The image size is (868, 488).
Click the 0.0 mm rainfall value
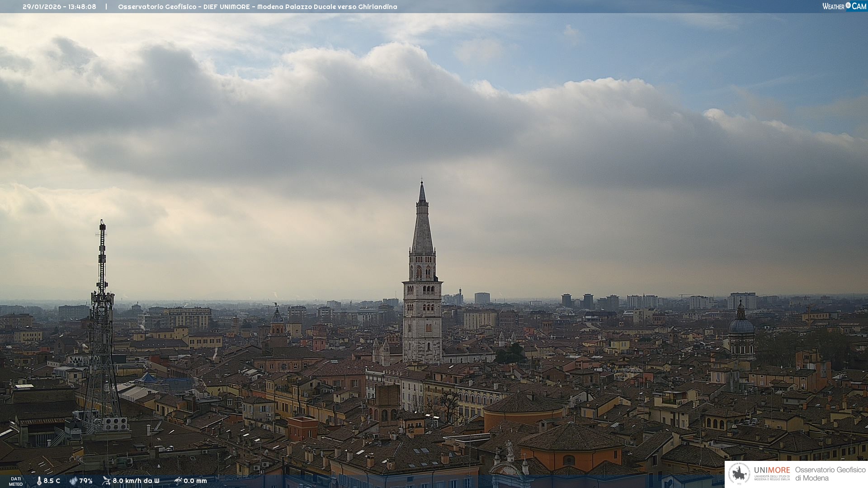(195, 481)
